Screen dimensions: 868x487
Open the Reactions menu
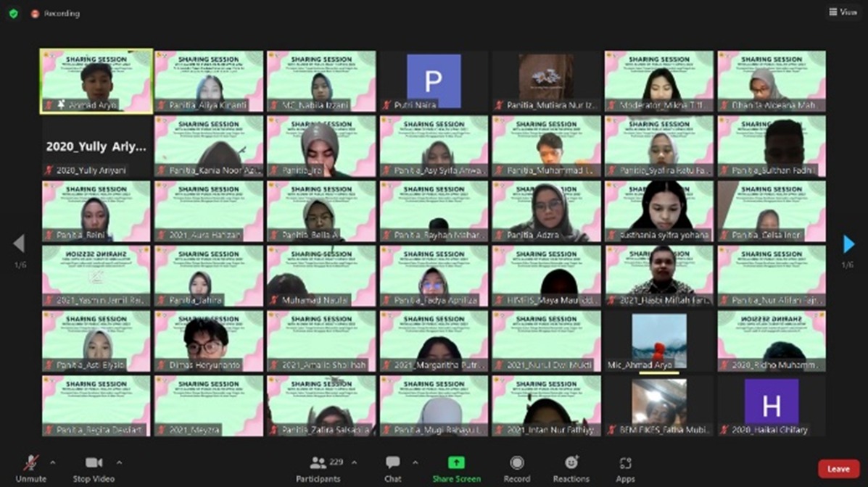coord(571,469)
